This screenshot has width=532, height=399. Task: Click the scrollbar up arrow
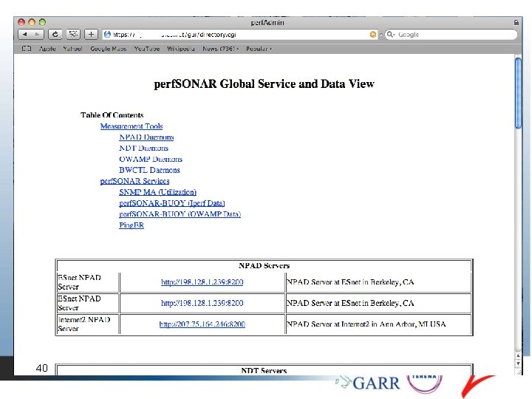[518, 355]
